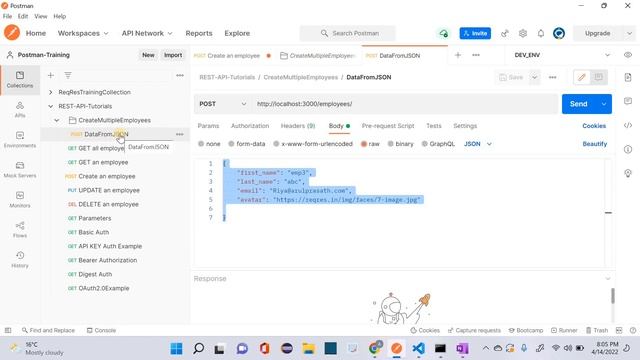Open the Documentation icon in the right sidebar

click(x=628, y=77)
